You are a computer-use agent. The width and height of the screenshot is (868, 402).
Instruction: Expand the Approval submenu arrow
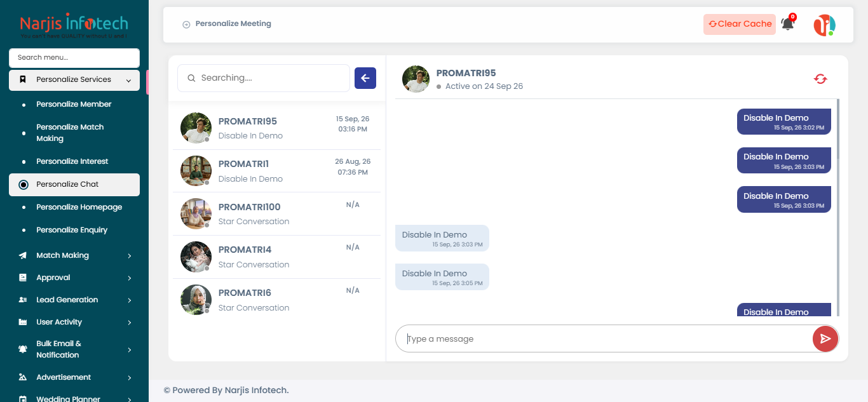pyautogui.click(x=130, y=278)
